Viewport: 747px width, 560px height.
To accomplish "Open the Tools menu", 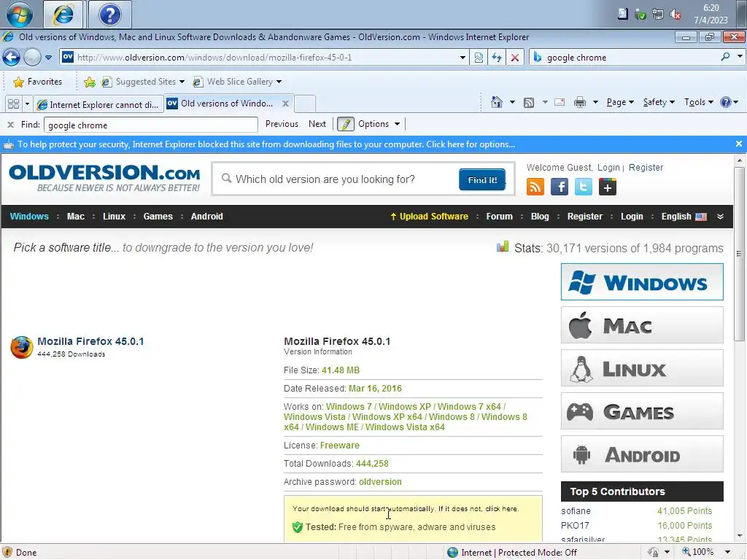I will [698, 102].
